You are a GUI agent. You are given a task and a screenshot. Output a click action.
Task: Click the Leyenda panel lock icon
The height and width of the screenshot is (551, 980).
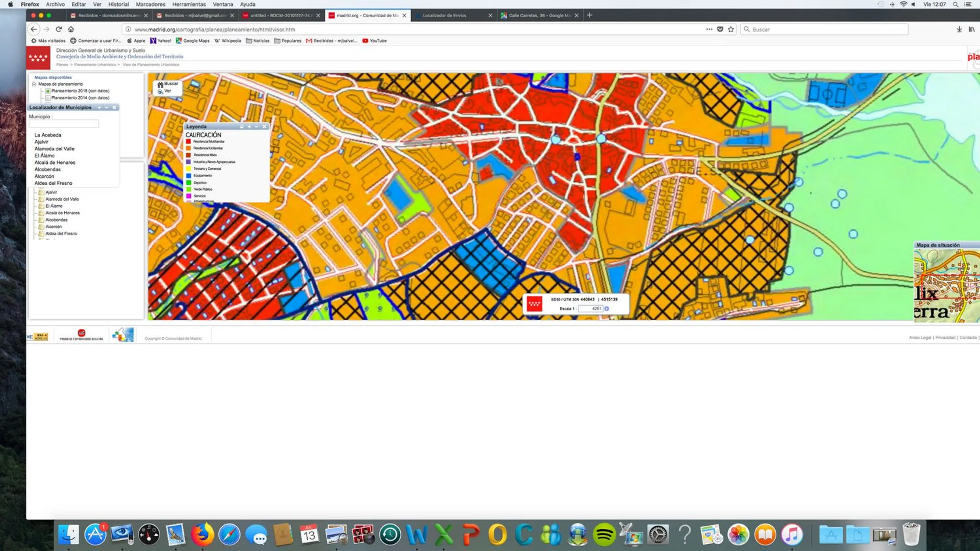tap(242, 127)
